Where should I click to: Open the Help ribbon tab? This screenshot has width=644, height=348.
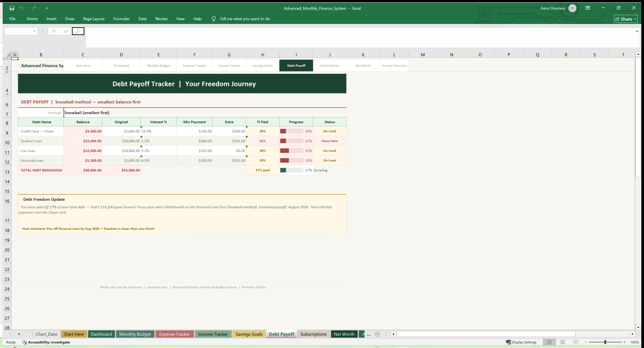pyautogui.click(x=197, y=19)
